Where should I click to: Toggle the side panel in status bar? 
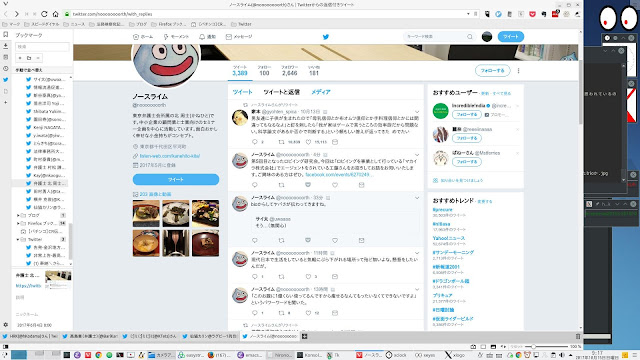[6, 347]
